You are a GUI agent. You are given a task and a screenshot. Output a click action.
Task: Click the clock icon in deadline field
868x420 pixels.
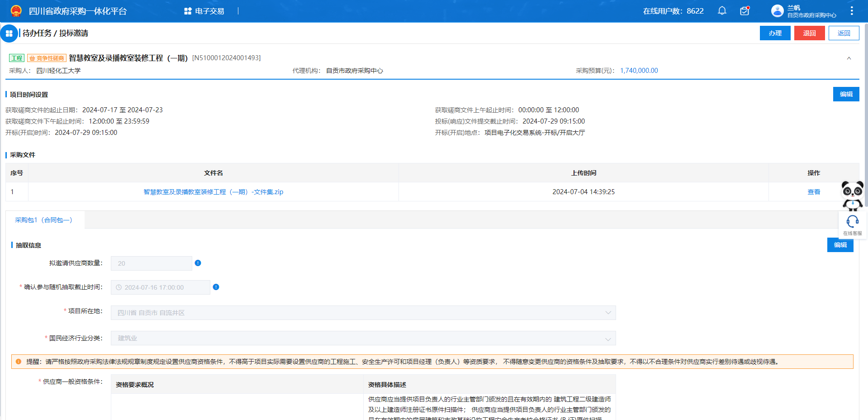click(x=119, y=287)
